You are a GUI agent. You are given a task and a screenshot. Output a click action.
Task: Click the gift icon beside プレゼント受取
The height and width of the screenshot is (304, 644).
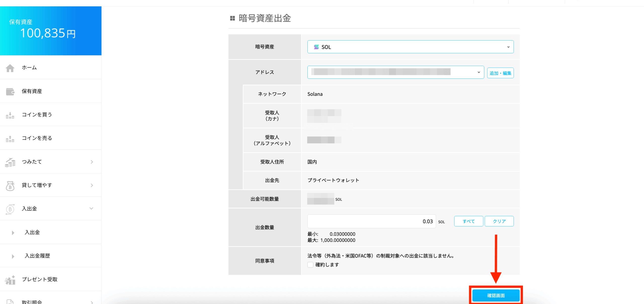coord(10,280)
